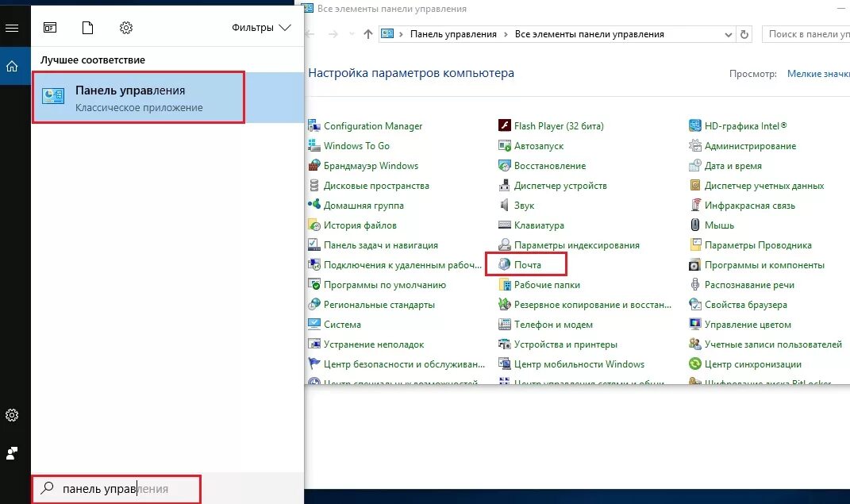
Task: Click address bar folder icon
Action: (x=387, y=34)
